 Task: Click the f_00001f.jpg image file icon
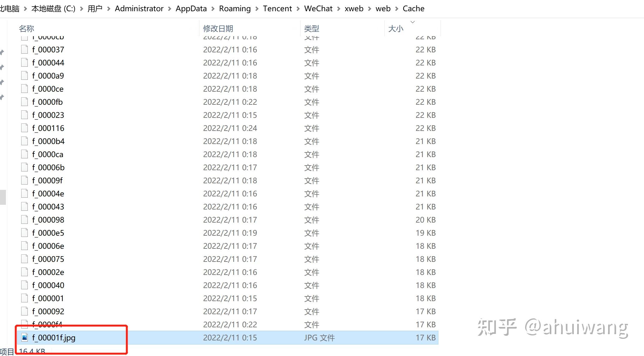pyautogui.click(x=25, y=338)
